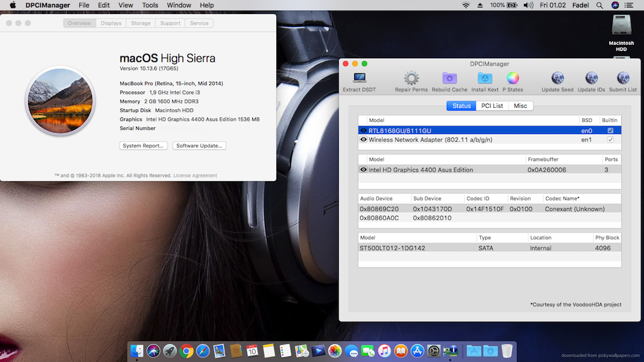Open the Apple menu
The image size is (644, 362).
coord(13,5)
